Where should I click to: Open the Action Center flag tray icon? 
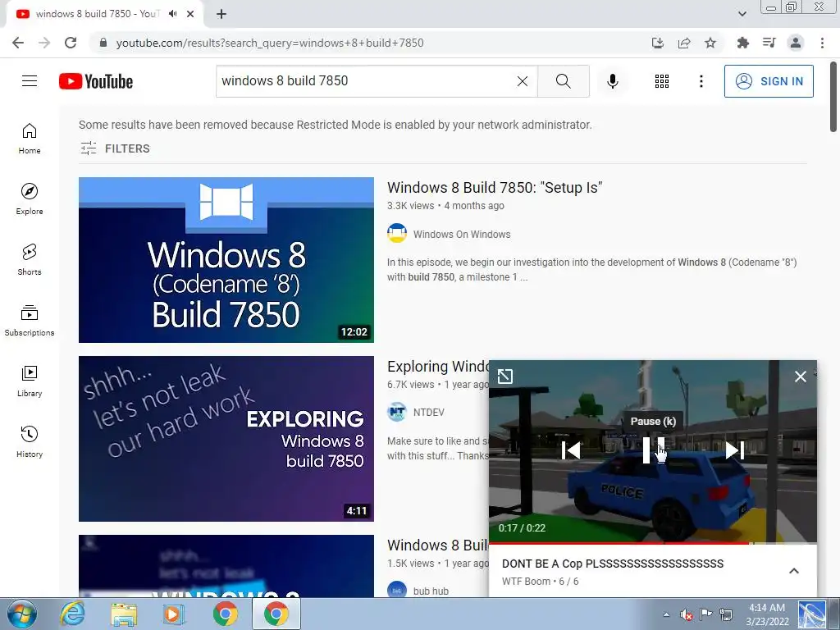(706, 614)
